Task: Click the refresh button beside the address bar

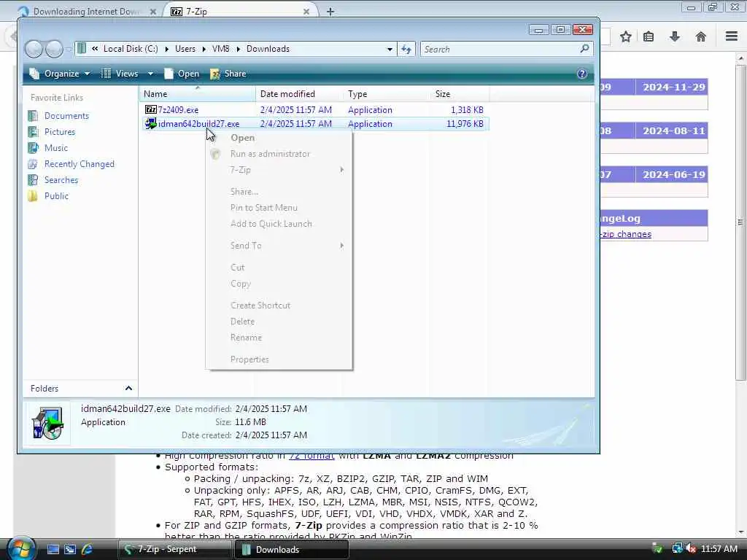Action: click(x=406, y=49)
